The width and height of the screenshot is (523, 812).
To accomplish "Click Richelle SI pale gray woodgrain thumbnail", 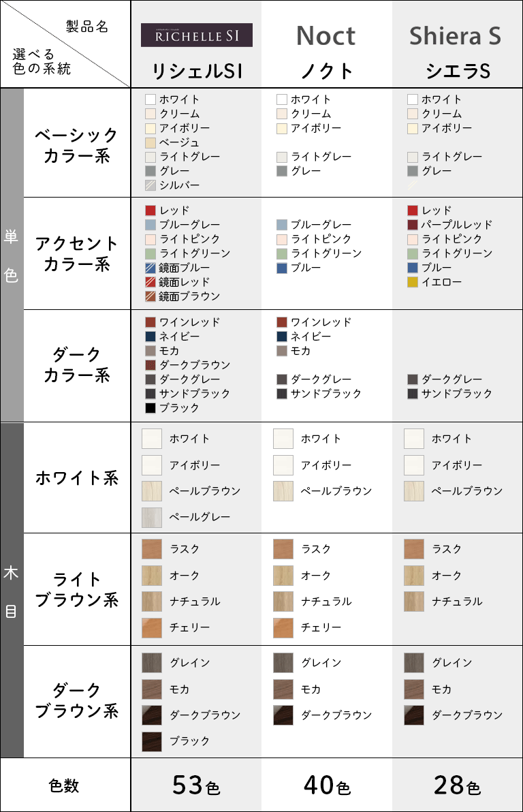I will pos(152,517).
